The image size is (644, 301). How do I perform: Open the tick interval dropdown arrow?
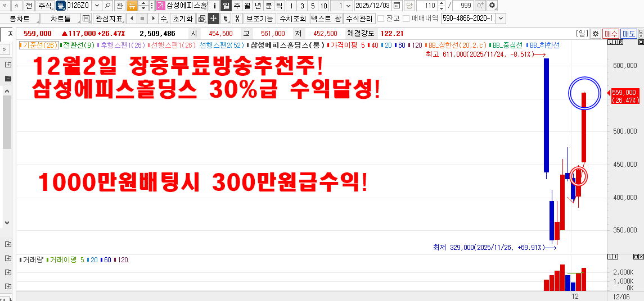349,6
